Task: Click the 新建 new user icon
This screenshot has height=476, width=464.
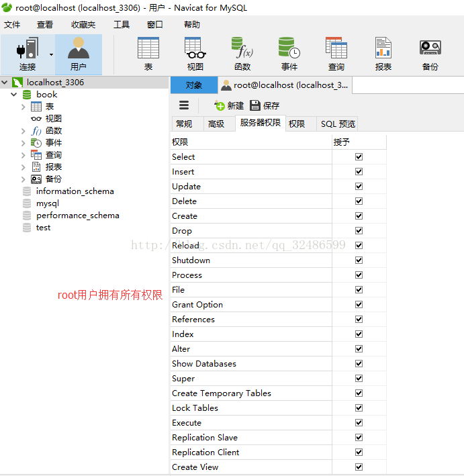Action: click(x=220, y=105)
